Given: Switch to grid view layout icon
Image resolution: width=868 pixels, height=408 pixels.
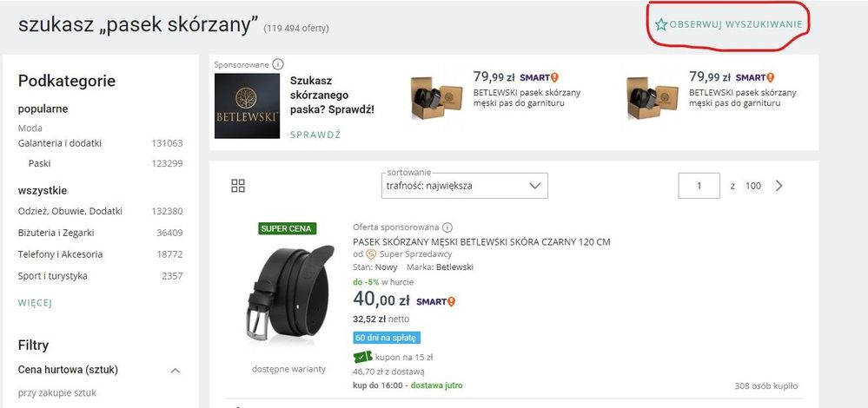Looking at the screenshot, I should (x=238, y=186).
